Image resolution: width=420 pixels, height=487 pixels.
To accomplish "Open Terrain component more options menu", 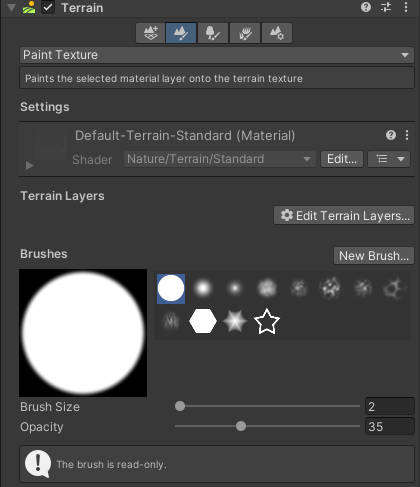I will 406,7.
